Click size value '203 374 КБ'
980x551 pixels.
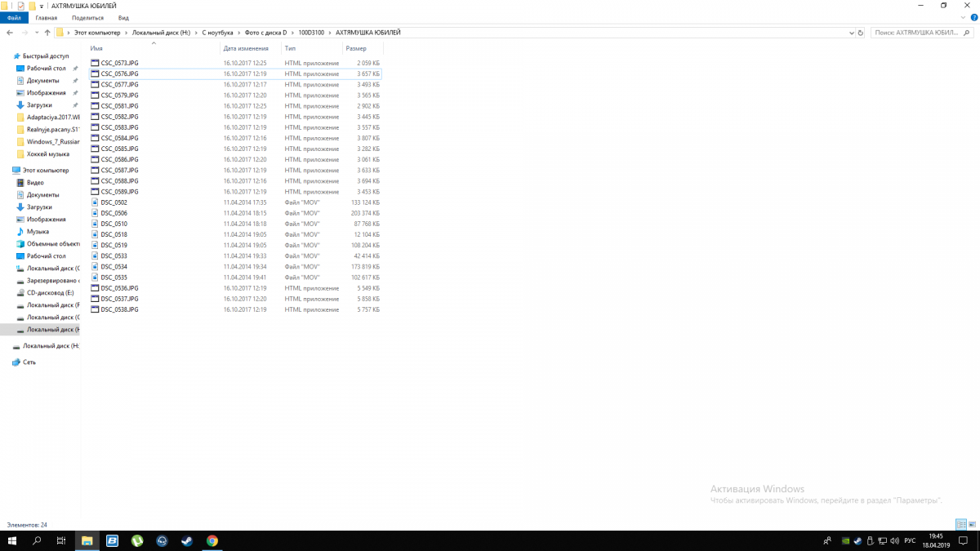coord(365,213)
